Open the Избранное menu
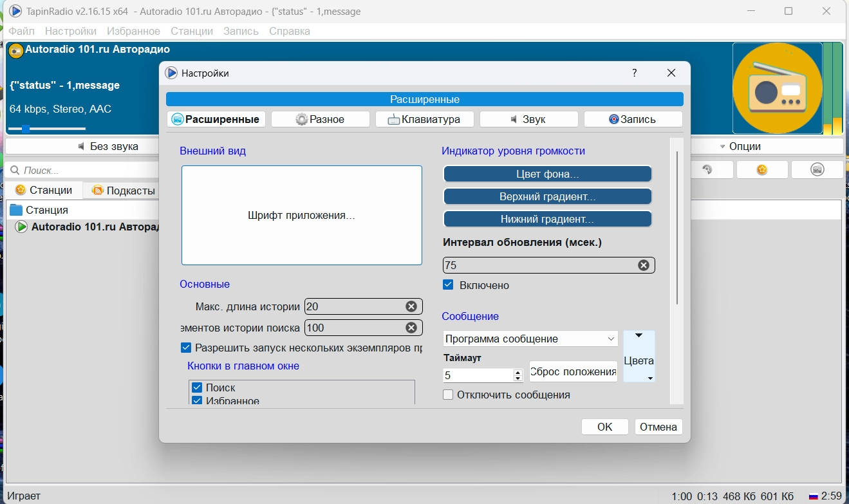 point(133,31)
